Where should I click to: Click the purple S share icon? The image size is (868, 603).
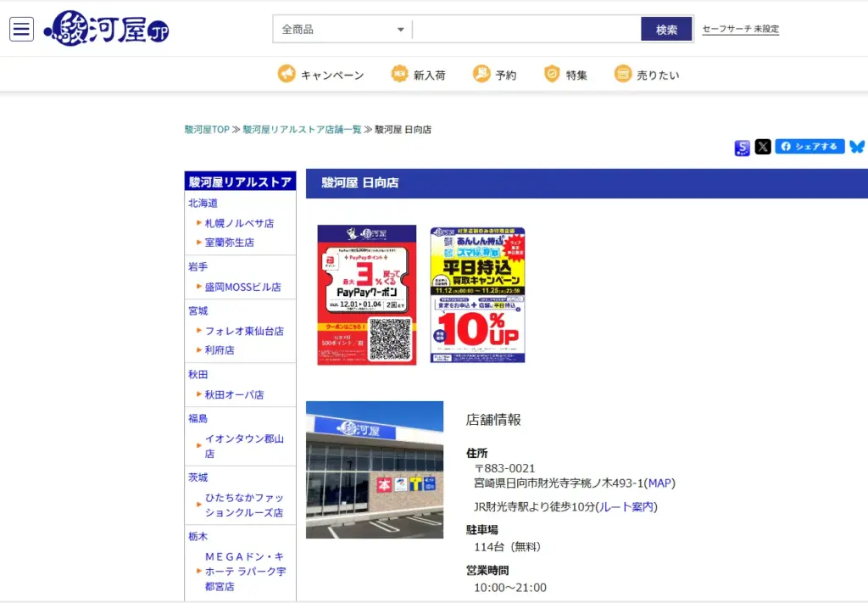(742, 148)
